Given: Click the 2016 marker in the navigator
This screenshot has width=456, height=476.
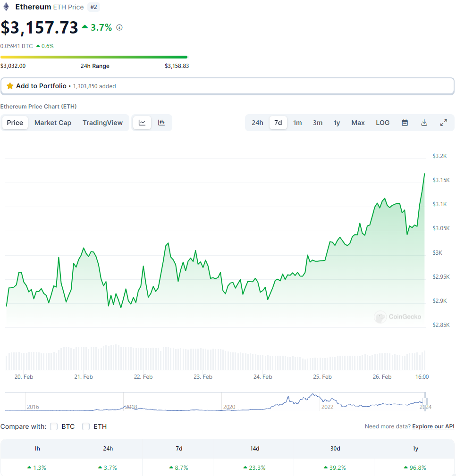Looking at the screenshot, I should click(33, 407).
